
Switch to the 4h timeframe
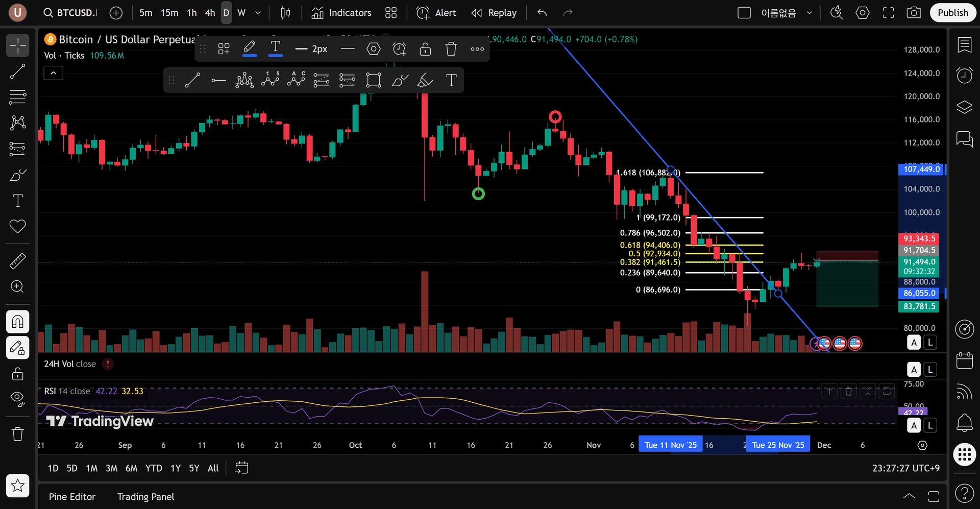[x=210, y=13]
